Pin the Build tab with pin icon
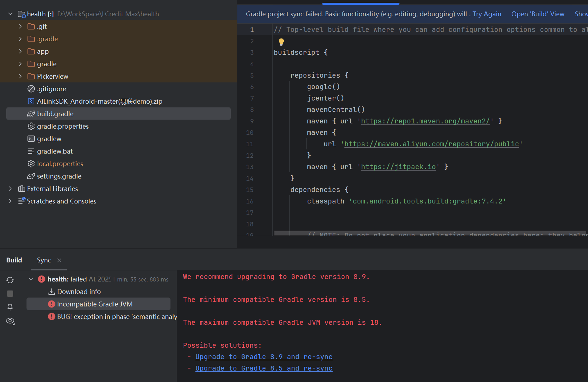Screen dimensions: 588x382 10,307
